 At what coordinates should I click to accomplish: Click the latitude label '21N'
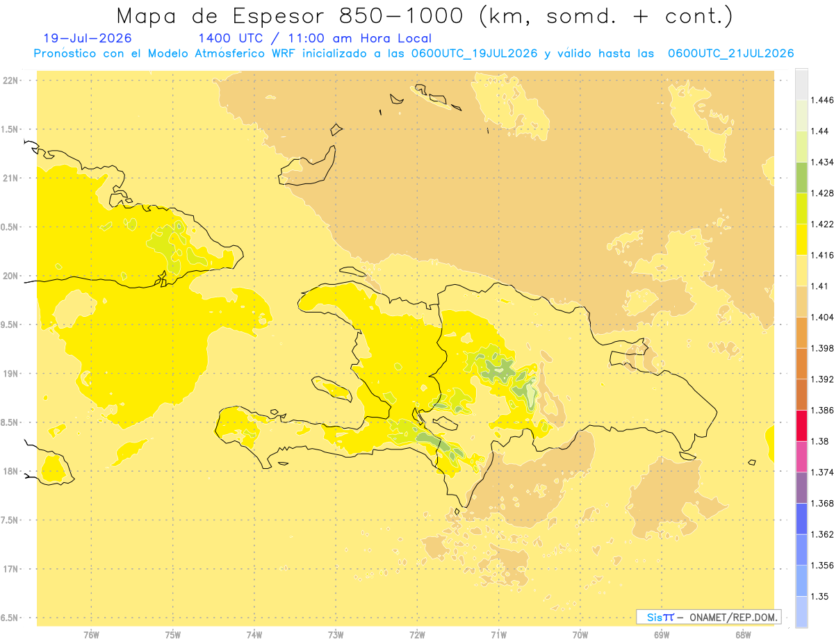(x=10, y=178)
